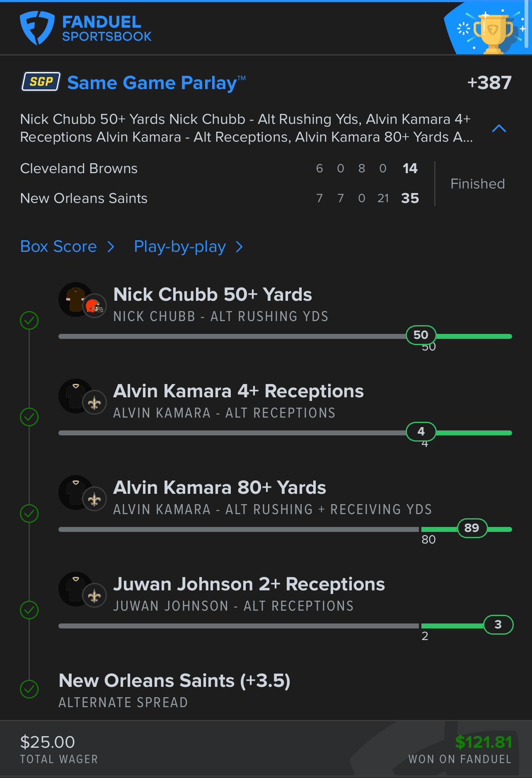
Task: Click the New Orleans Saints (+3.5) leg
Action: pos(174,681)
